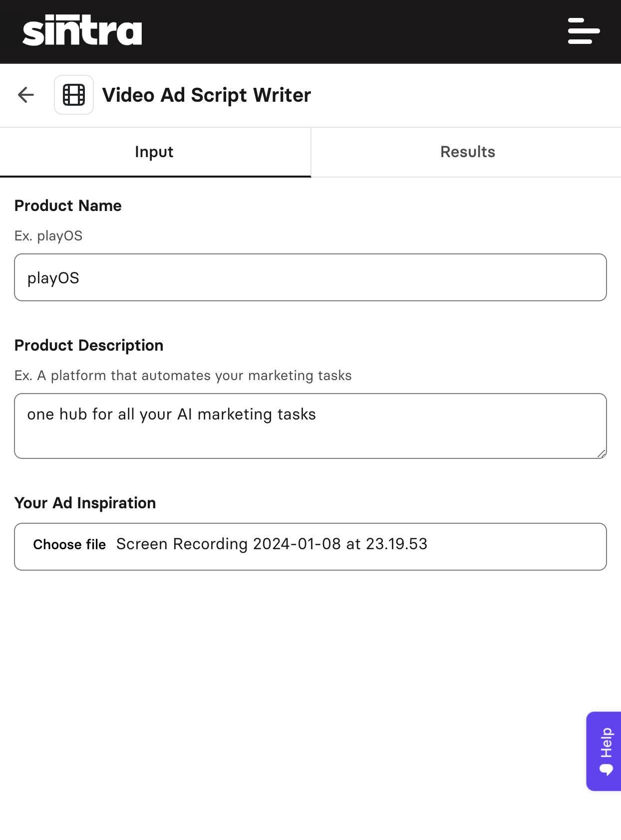Click into the Product Description textarea
This screenshot has width=621, height=840.
pos(310,426)
